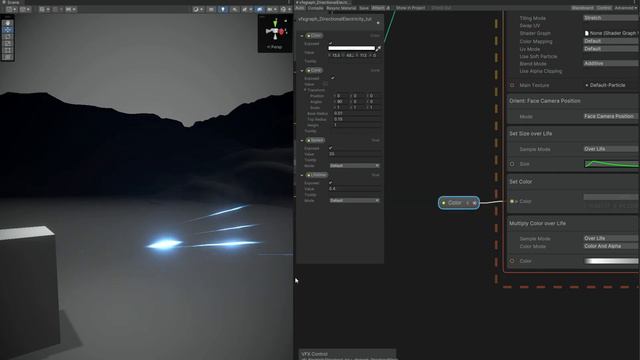Viewport: 640px width, 360px height.
Task: Open the Color Mode dropdown Color And Alpha
Action: tap(611, 246)
